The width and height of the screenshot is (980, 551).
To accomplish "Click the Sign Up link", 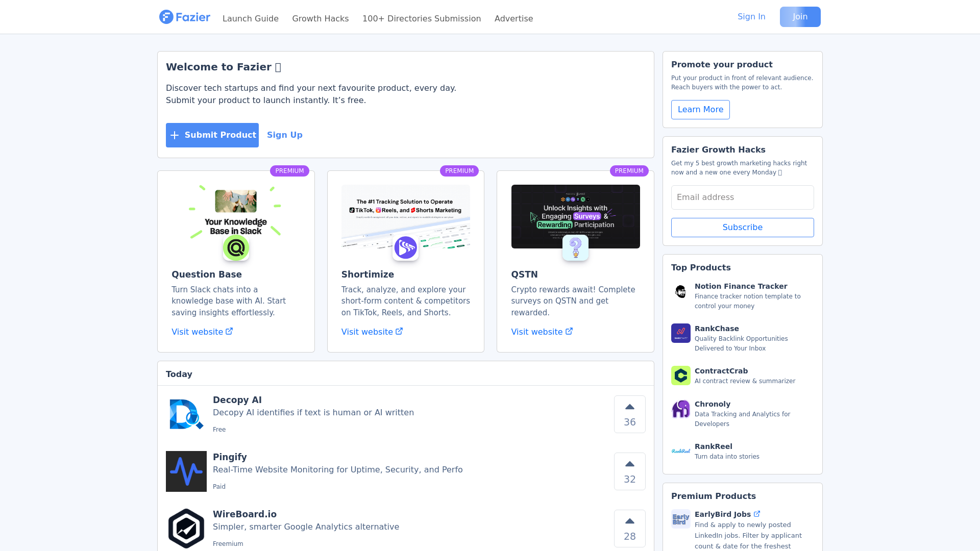I will (x=285, y=135).
